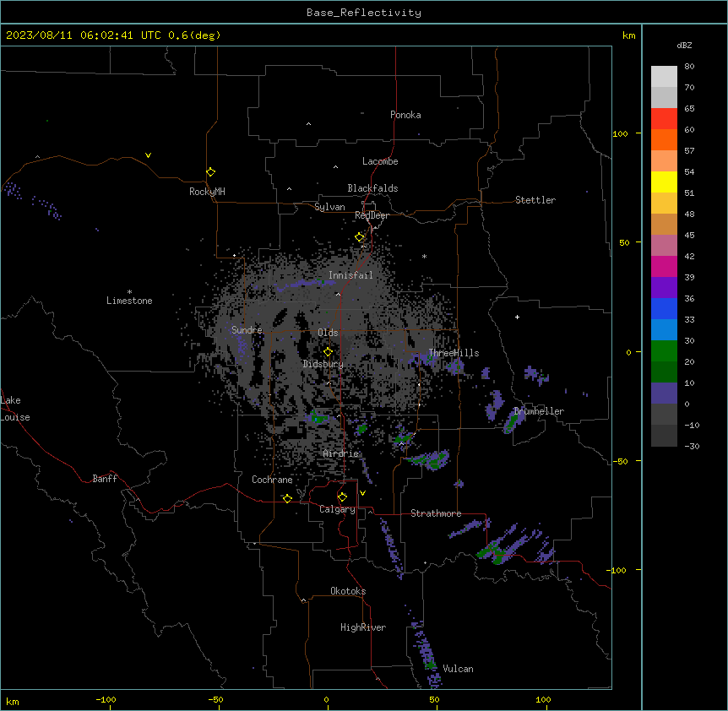Click the HighRiver town label

click(363, 627)
